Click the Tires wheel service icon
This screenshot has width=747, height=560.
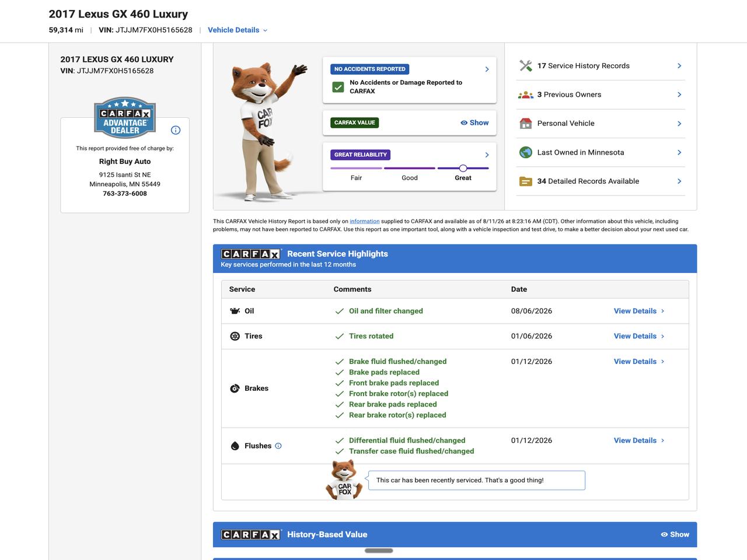click(x=235, y=336)
